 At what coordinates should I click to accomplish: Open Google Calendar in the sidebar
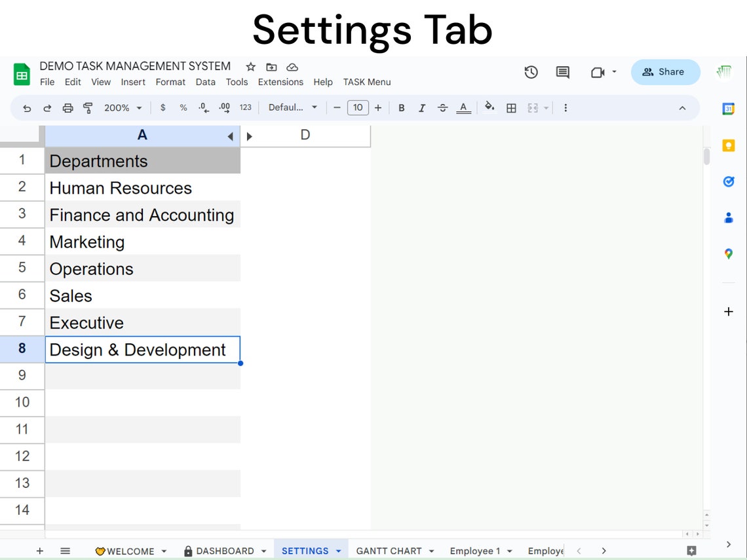(729, 109)
